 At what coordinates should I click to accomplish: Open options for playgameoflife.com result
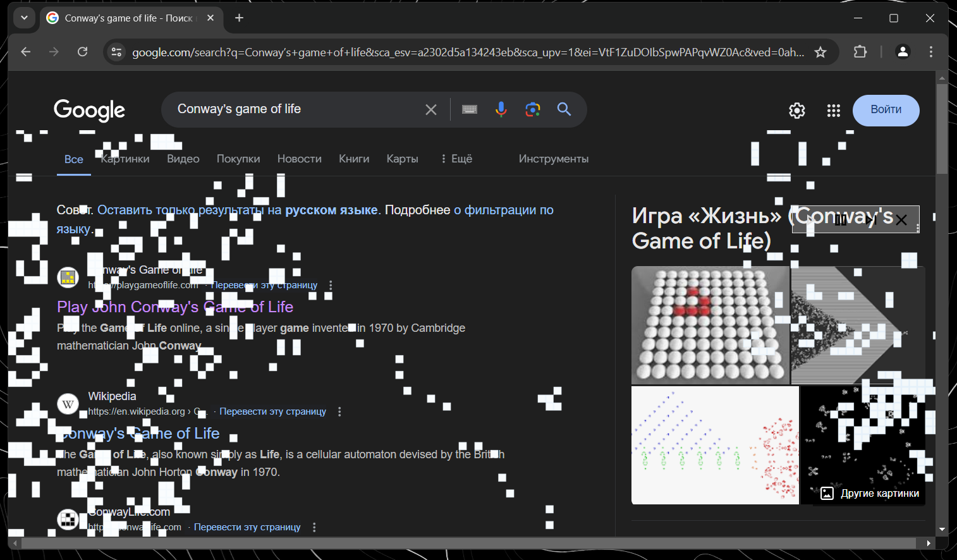331,285
